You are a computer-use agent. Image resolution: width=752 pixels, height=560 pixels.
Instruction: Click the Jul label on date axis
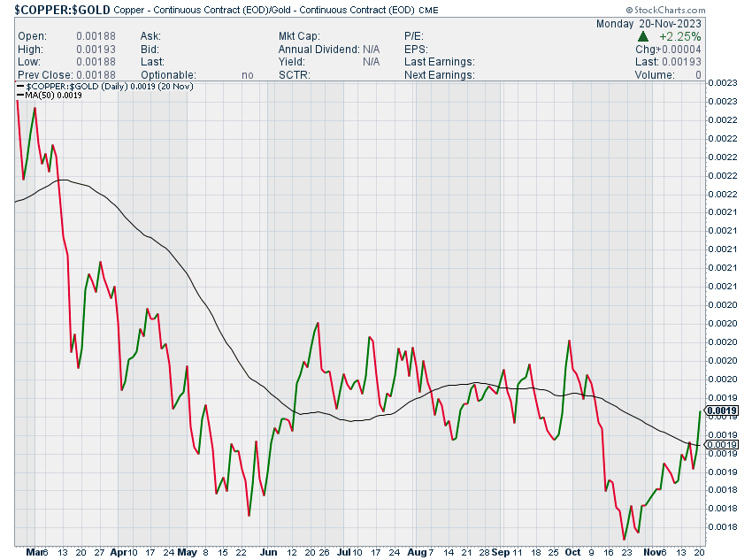pos(344,552)
